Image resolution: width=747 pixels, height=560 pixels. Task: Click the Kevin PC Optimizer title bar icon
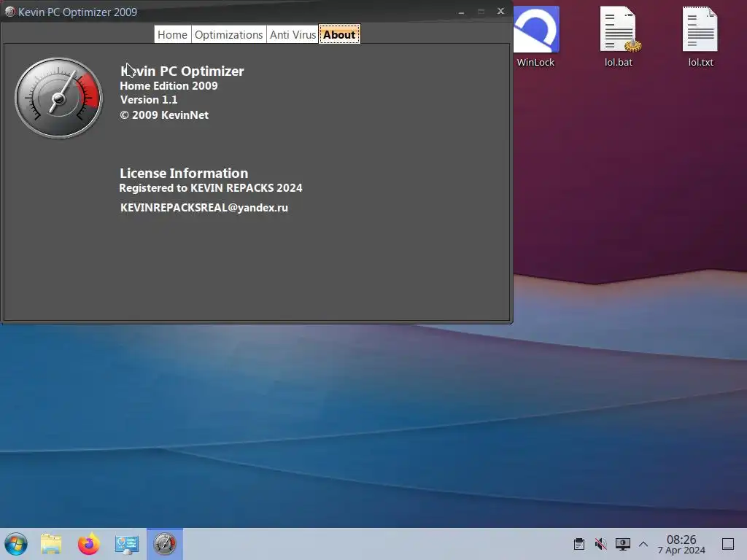(10, 12)
